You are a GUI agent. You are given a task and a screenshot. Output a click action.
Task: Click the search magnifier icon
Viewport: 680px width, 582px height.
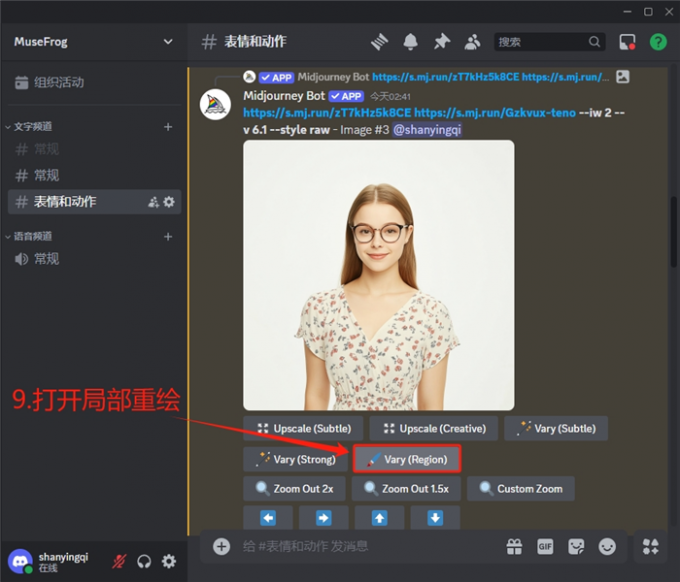pos(594,42)
